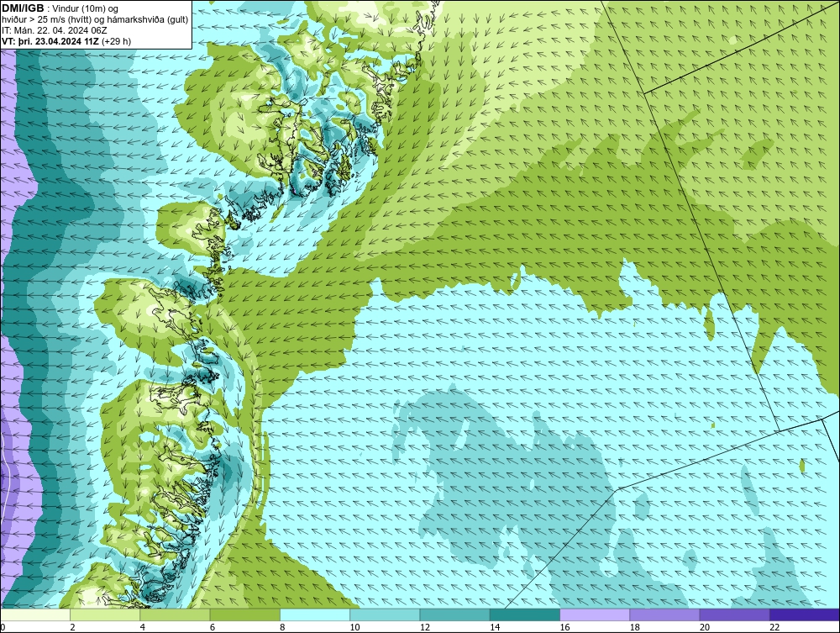This screenshot has height=633, width=840.
Task: Click the 12–14 m/s teal legend swatch
Action: pyautogui.click(x=454, y=615)
